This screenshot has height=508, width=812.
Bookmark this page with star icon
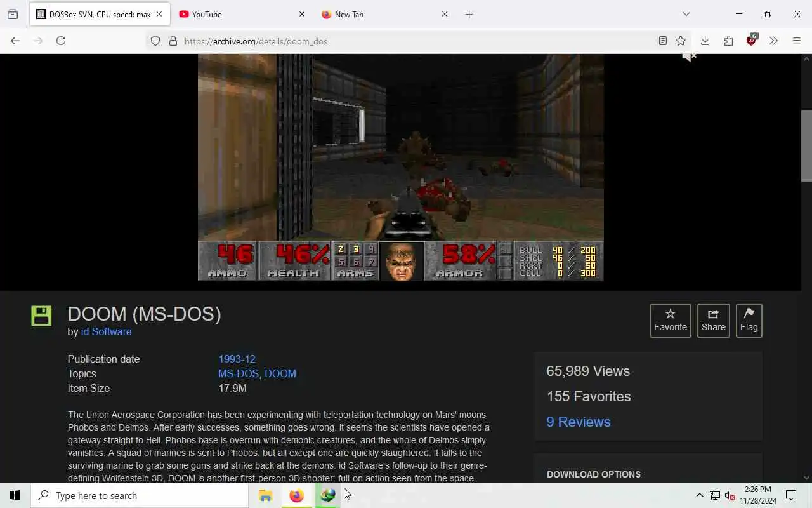(681, 41)
